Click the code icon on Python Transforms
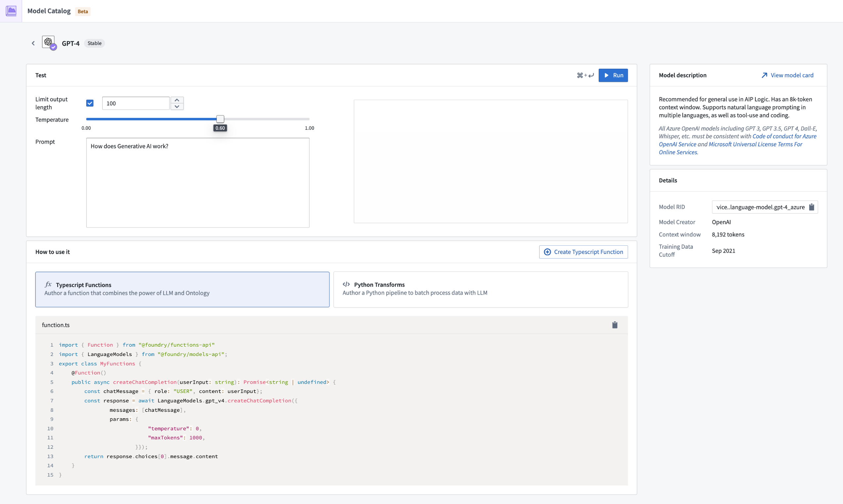Viewport: 843px width, 504px height. [x=346, y=284]
